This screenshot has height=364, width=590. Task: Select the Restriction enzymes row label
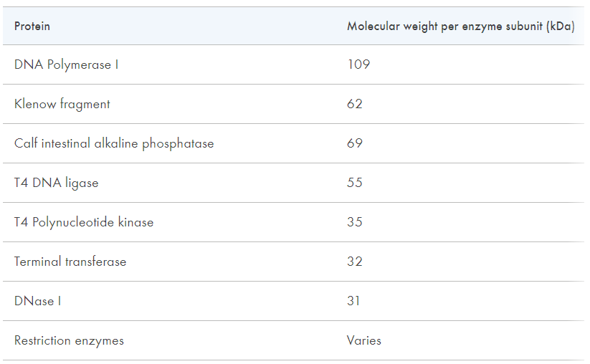coord(70,340)
